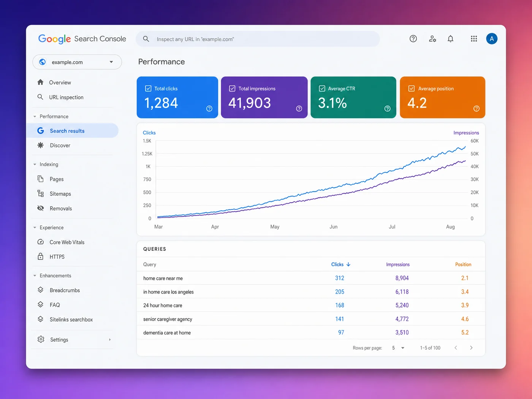Click the Inspect any URL search field

click(x=258, y=39)
